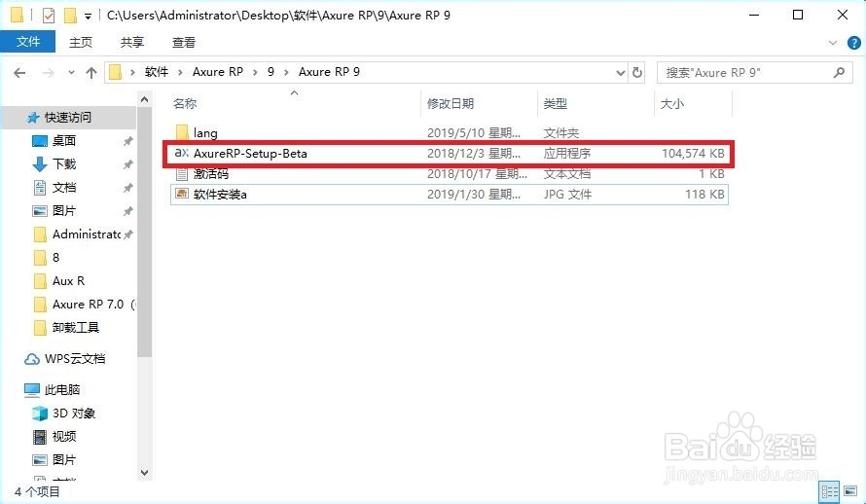This screenshot has height=504, width=866.
Task: Select 此电脑 in navigation pane
Action: pyautogui.click(x=62, y=390)
